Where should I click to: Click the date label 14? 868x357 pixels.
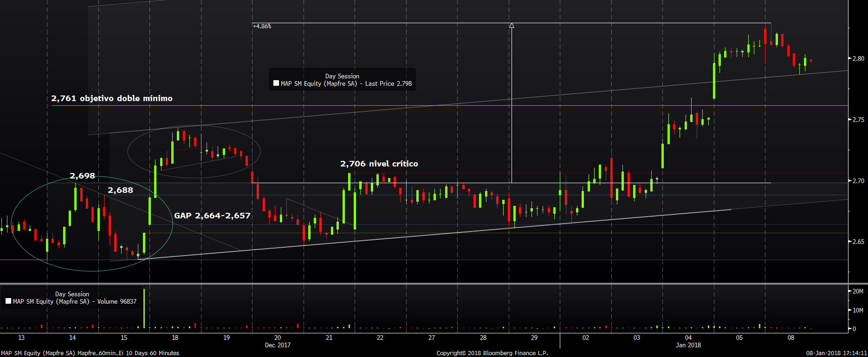point(72,338)
